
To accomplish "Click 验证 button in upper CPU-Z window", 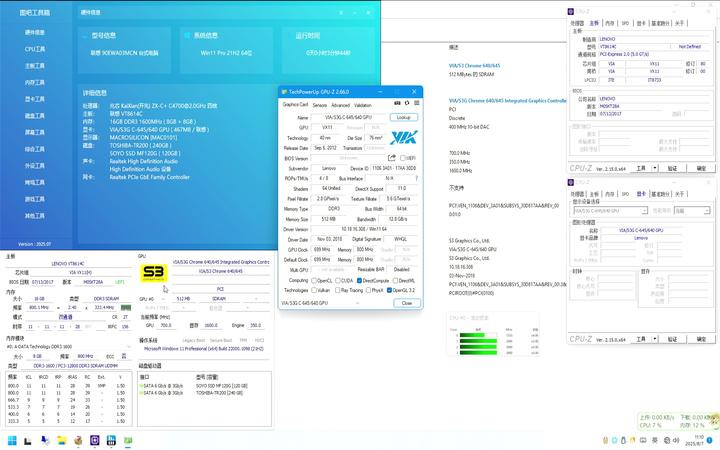I will click(x=672, y=169).
